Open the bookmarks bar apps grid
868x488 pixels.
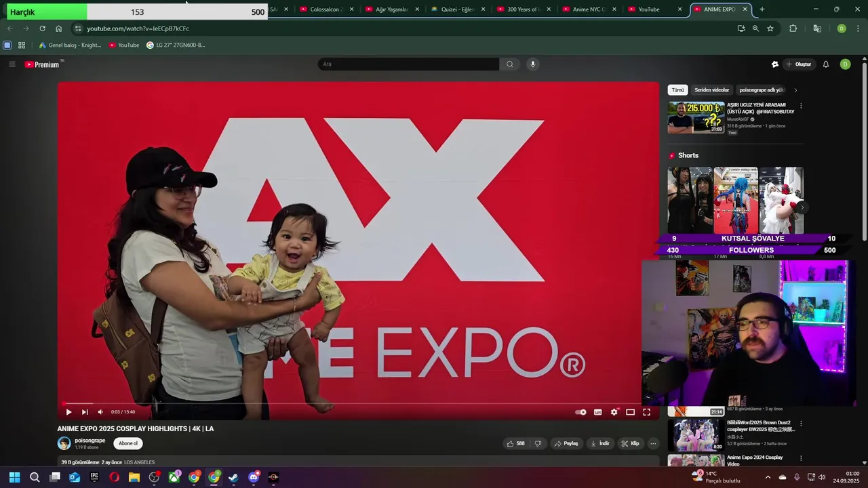(x=22, y=45)
